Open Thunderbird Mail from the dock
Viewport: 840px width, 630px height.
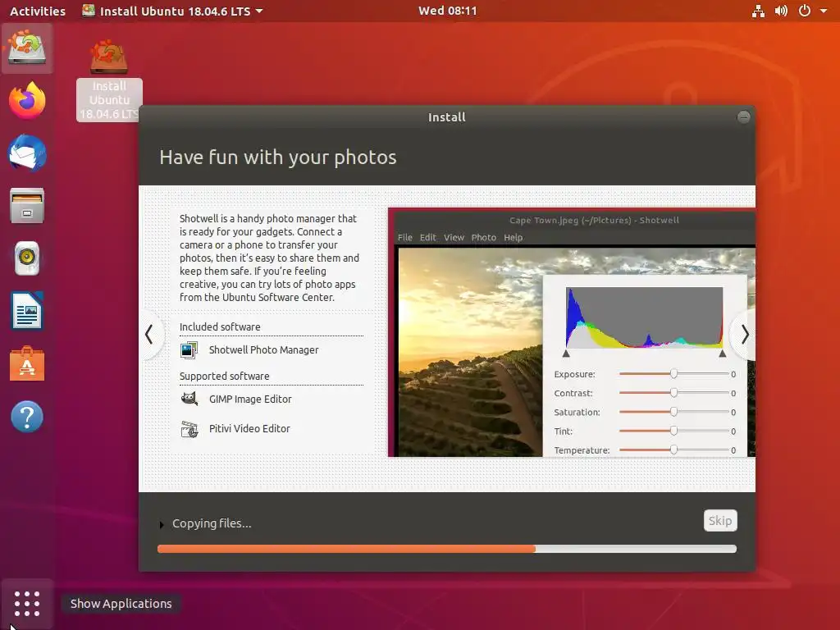27,153
